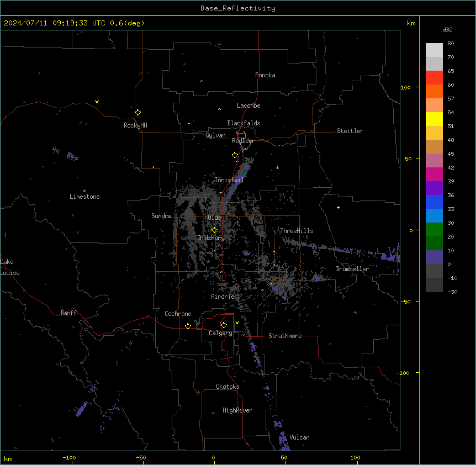Click the Lake Louise label
The height and width of the screenshot is (465, 476).
pos(10,267)
